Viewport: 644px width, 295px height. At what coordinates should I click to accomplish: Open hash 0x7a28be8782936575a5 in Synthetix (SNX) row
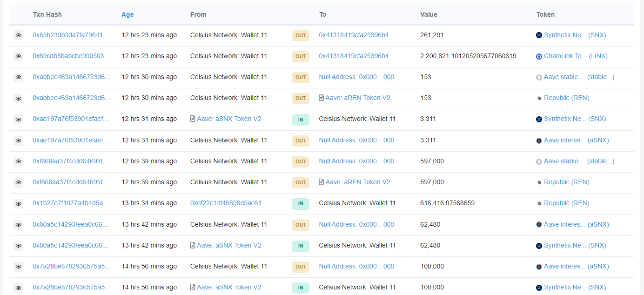72,287
